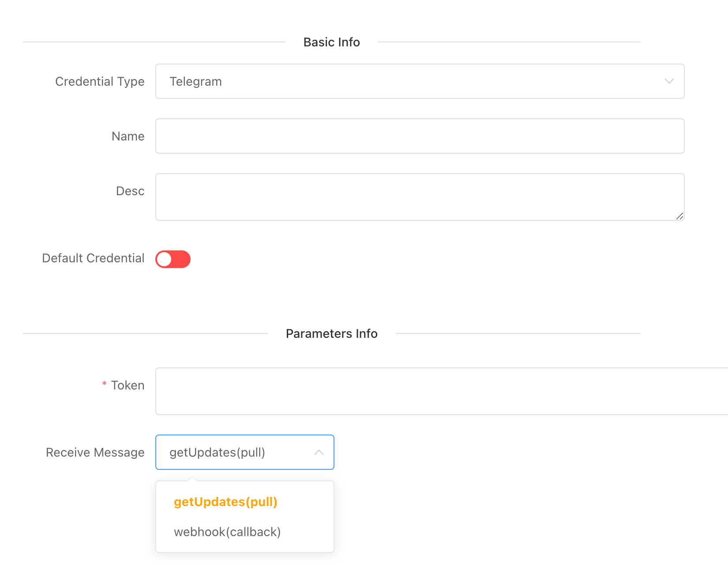The image size is (728, 582).
Task: Click inside the Desc text area
Action: point(419,197)
